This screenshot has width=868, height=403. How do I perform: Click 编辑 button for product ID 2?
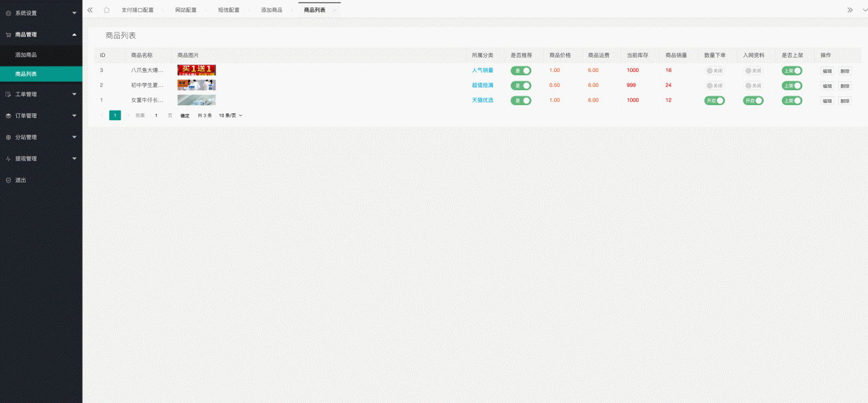coord(827,86)
